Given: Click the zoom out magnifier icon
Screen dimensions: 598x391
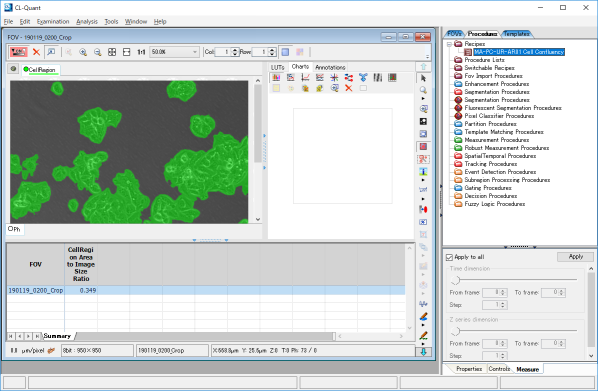Looking at the screenshot, I should (x=97, y=52).
